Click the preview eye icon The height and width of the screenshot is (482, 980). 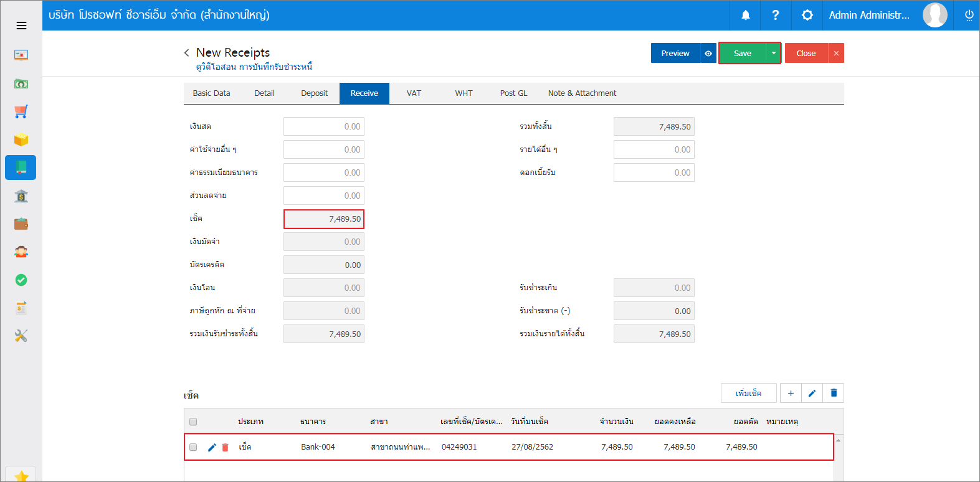click(708, 53)
